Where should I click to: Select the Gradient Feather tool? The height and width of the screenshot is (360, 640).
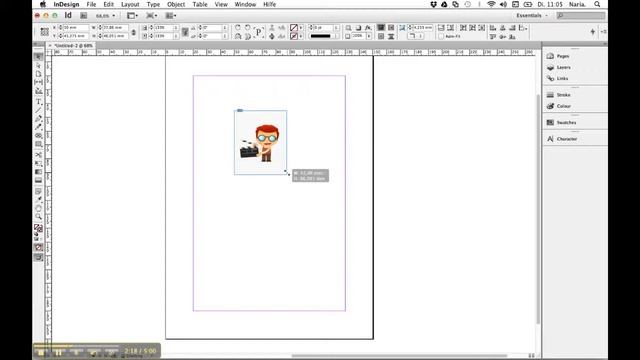[x=38, y=180]
